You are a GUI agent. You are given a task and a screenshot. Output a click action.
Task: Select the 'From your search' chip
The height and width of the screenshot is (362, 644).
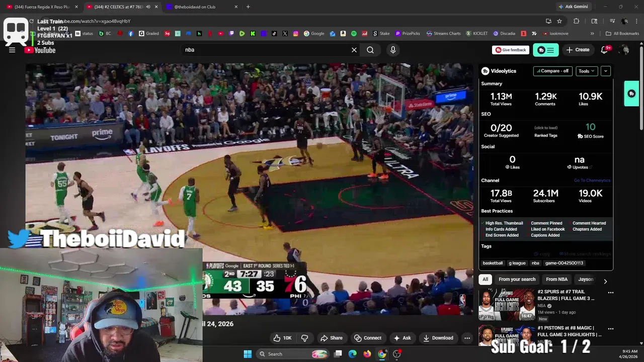coord(517,280)
